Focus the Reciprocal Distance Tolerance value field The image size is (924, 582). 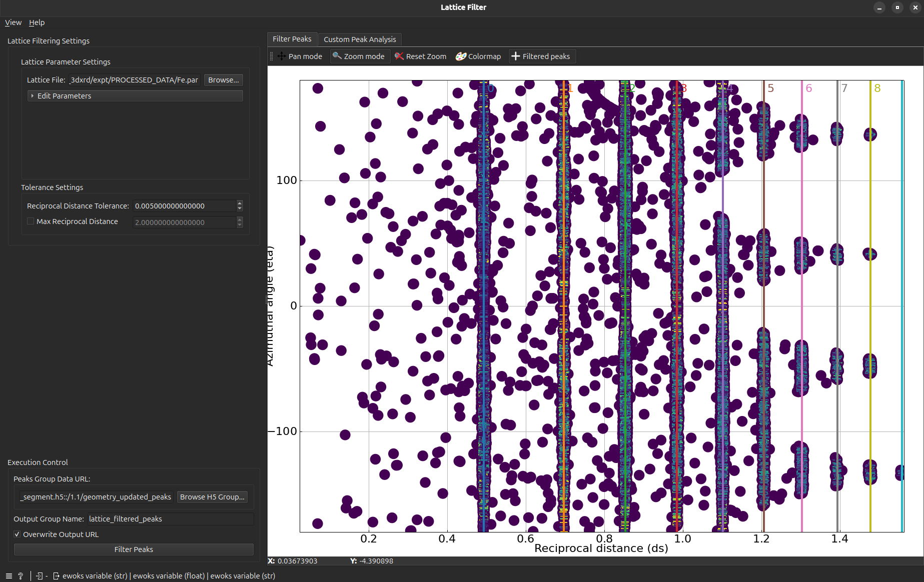[x=185, y=206]
